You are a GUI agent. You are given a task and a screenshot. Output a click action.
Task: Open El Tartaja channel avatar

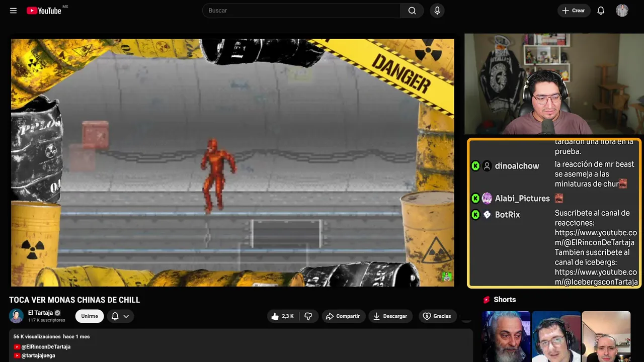coord(17,316)
